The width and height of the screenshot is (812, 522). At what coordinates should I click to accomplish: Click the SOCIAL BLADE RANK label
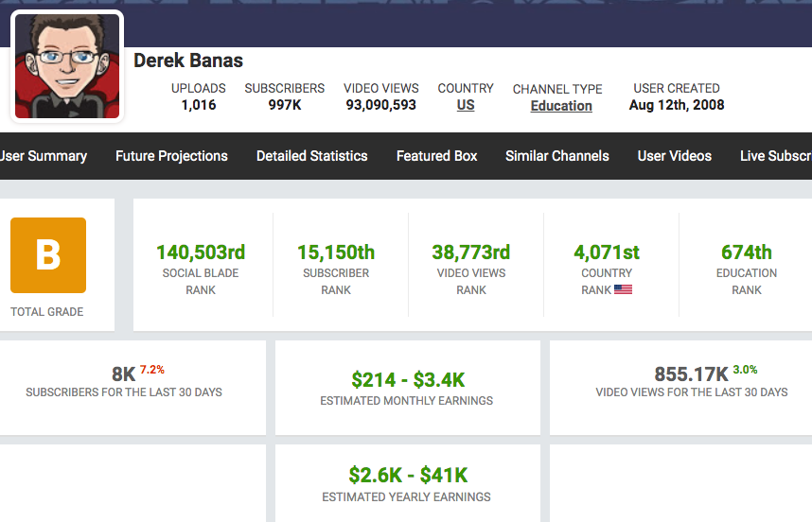(201, 282)
